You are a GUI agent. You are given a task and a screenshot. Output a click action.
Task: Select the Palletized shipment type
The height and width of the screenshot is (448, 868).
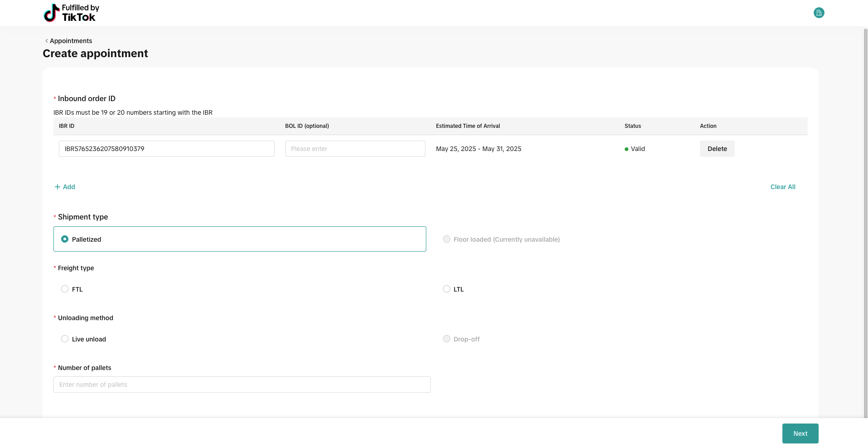click(65, 239)
